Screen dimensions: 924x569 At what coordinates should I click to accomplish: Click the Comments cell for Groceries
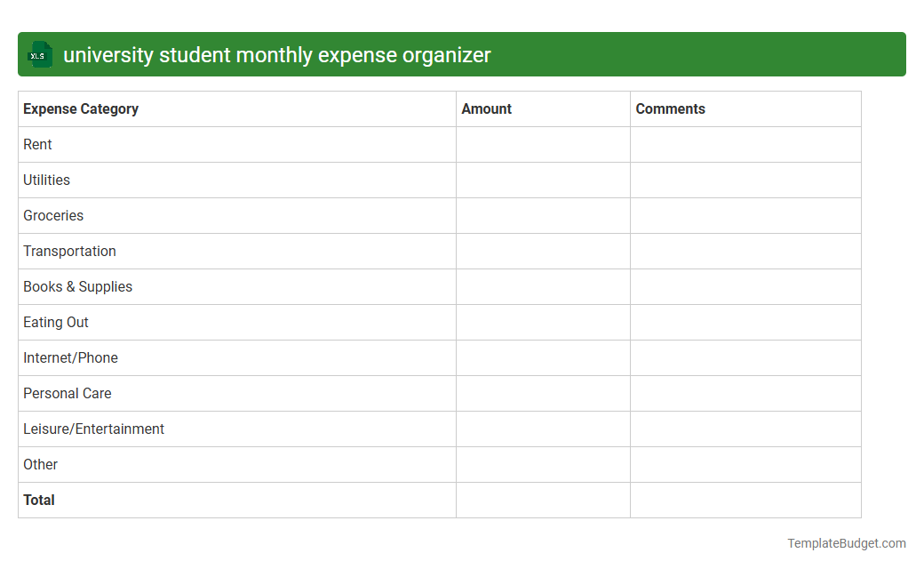745,215
